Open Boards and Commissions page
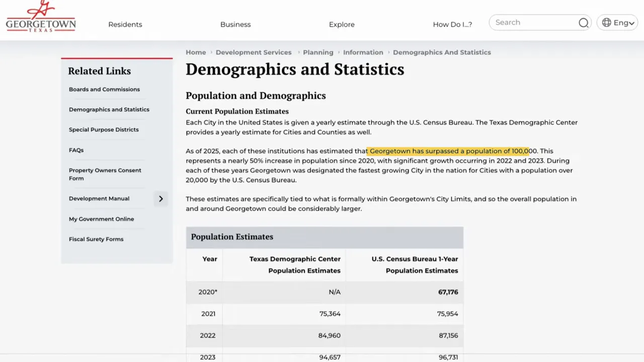The height and width of the screenshot is (362, 644). click(x=104, y=89)
